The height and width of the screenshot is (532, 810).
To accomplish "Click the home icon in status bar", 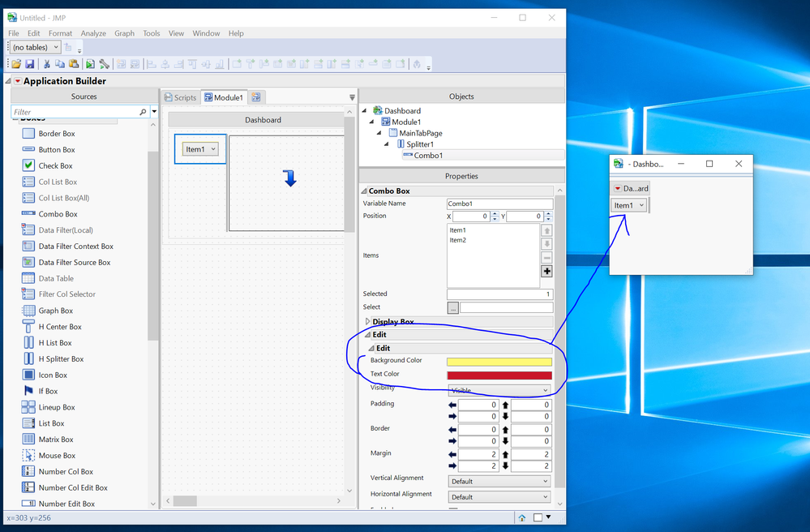I will [x=521, y=517].
